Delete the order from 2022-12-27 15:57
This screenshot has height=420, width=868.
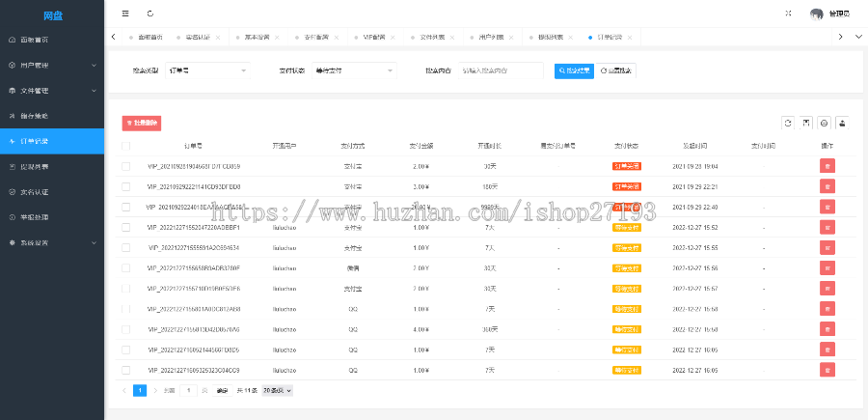(x=827, y=288)
